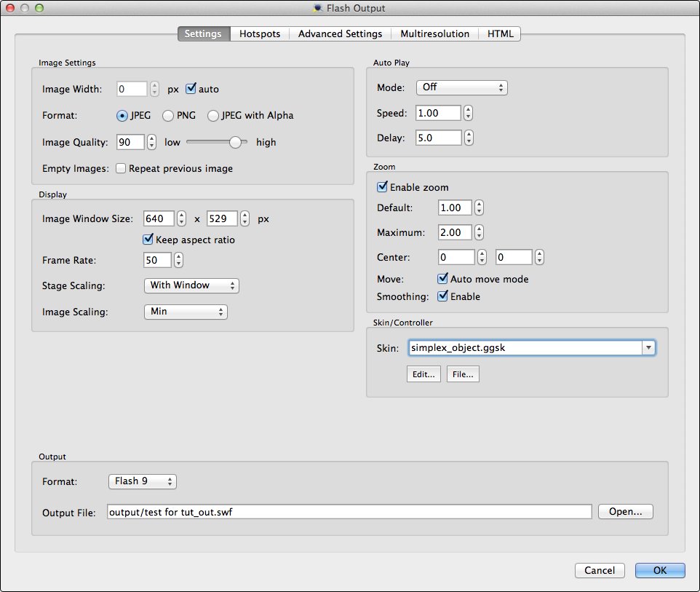Increase the Delay value stepper
Viewport: 700px width, 592px height.
pyautogui.click(x=468, y=135)
